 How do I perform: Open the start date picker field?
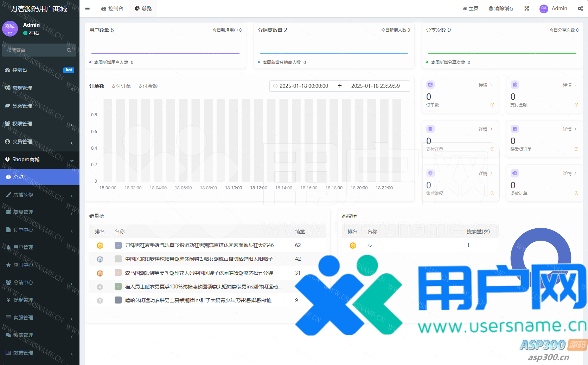(x=303, y=86)
